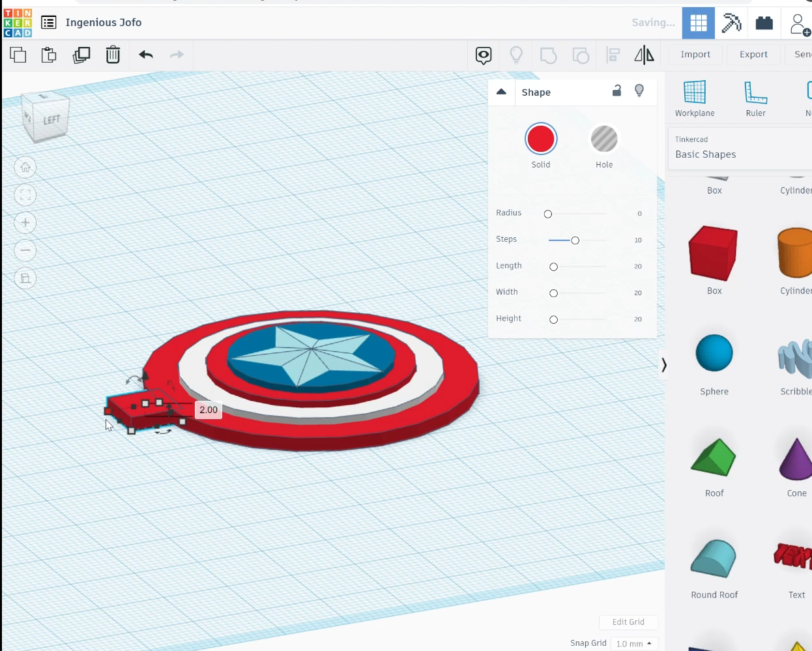This screenshot has width=812, height=651.
Task: Select the red Solid color
Action: pos(541,139)
